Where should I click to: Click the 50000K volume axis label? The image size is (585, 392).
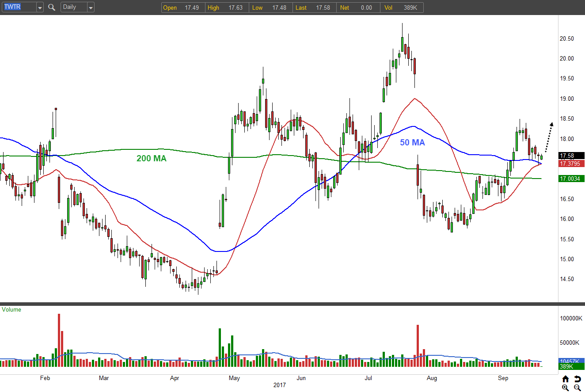click(x=569, y=343)
